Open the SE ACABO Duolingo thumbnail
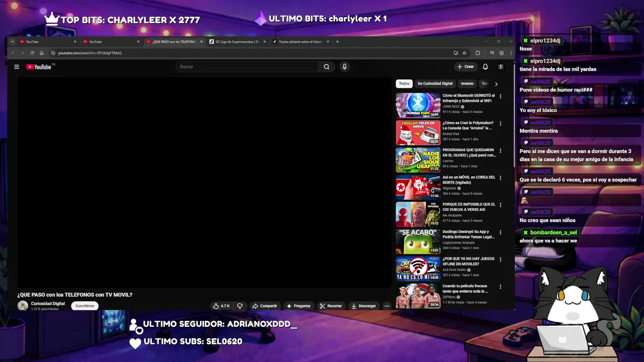 tap(418, 241)
